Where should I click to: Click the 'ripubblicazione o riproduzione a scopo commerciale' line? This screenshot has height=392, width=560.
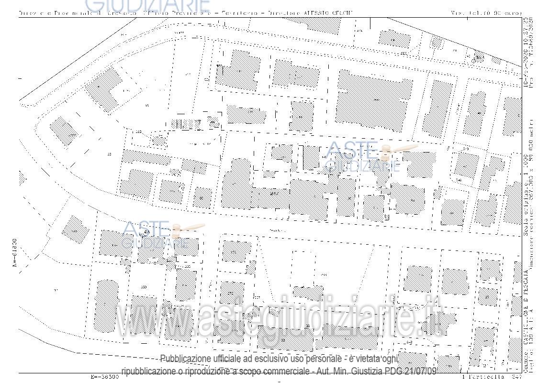tap(279, 371)
